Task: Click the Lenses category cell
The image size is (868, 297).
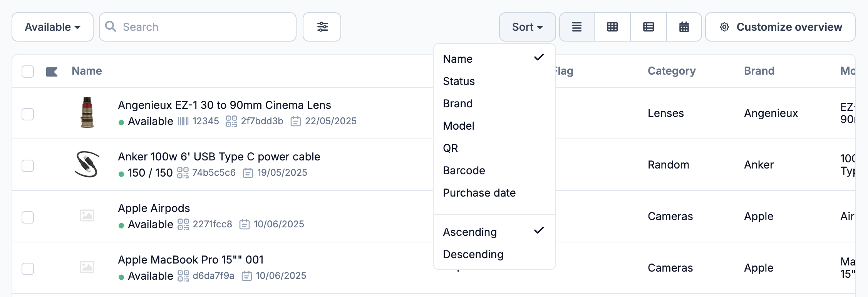Action: (666, 113)
